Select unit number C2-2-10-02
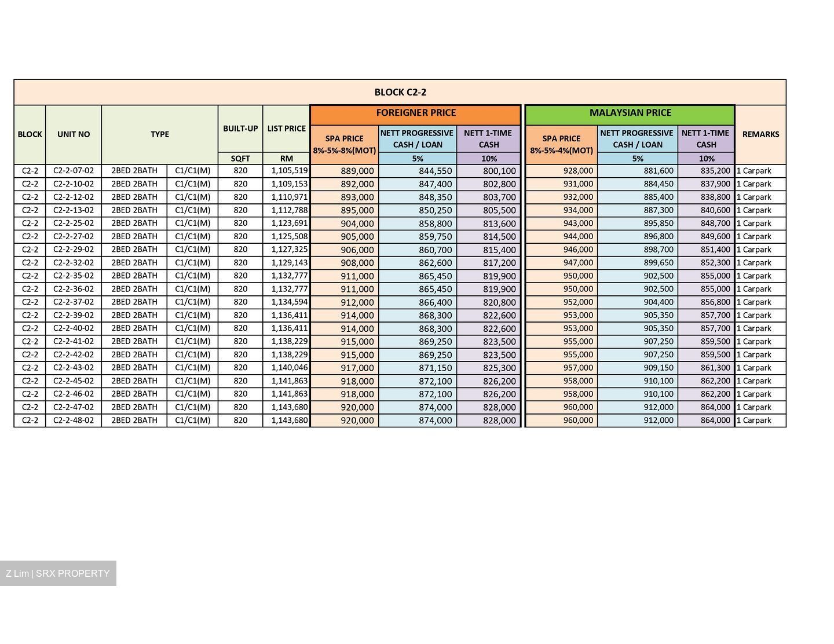This screenshot has width=834, height=644. click(x=74, y=184)
